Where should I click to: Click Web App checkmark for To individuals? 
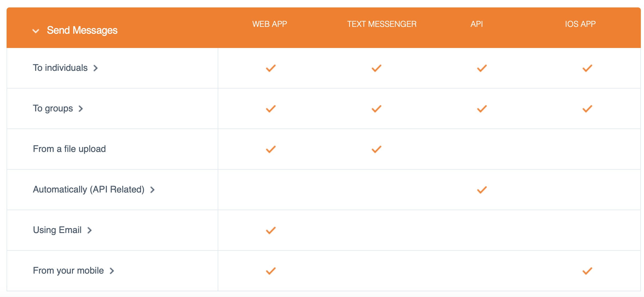pyautogui.click(x=271, y=68)
